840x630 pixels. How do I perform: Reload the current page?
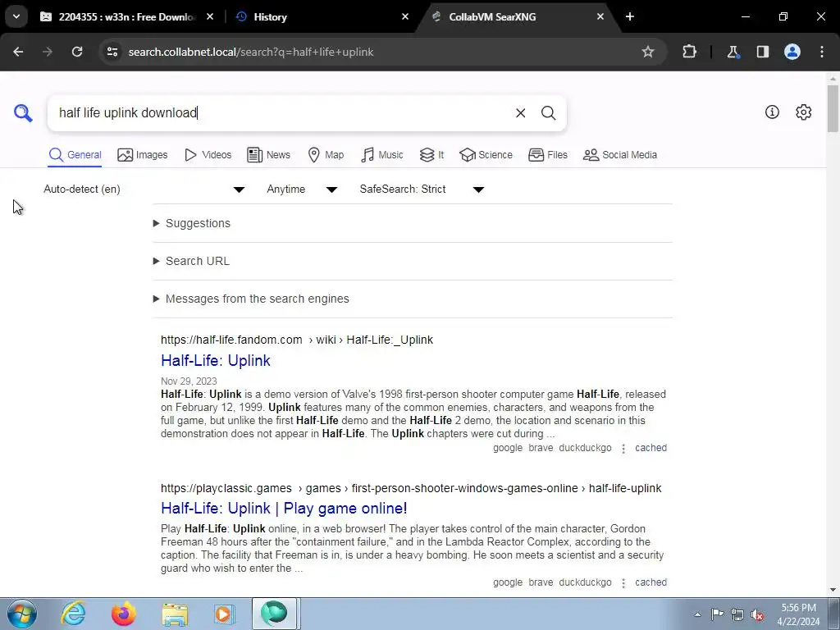tap(77, 52)
